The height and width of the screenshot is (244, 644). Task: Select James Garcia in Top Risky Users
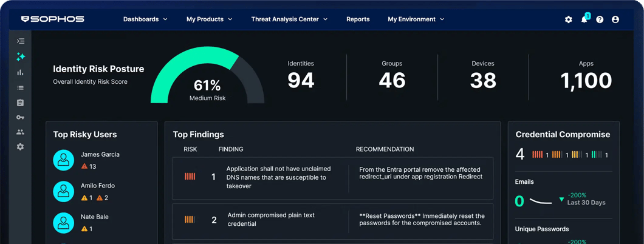[100, 155]
